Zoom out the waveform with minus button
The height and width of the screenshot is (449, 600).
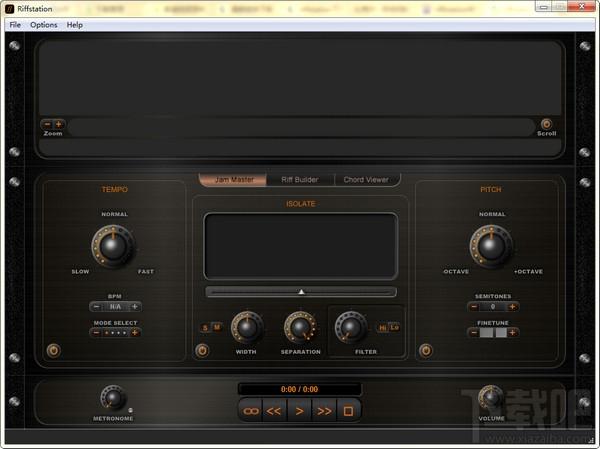coord(47,124)
